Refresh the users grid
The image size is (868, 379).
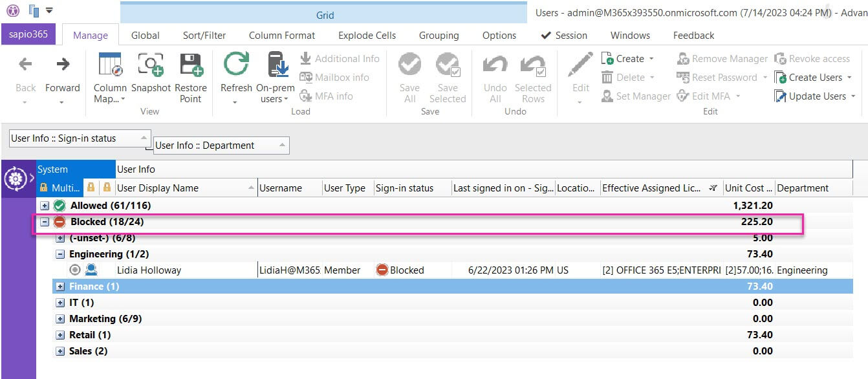point(236,78)
